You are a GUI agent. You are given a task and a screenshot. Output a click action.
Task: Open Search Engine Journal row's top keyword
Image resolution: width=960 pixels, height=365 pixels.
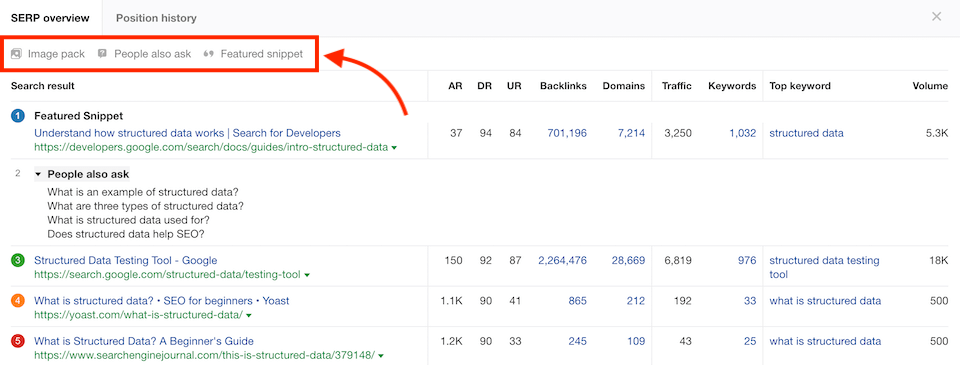[825, 341]
